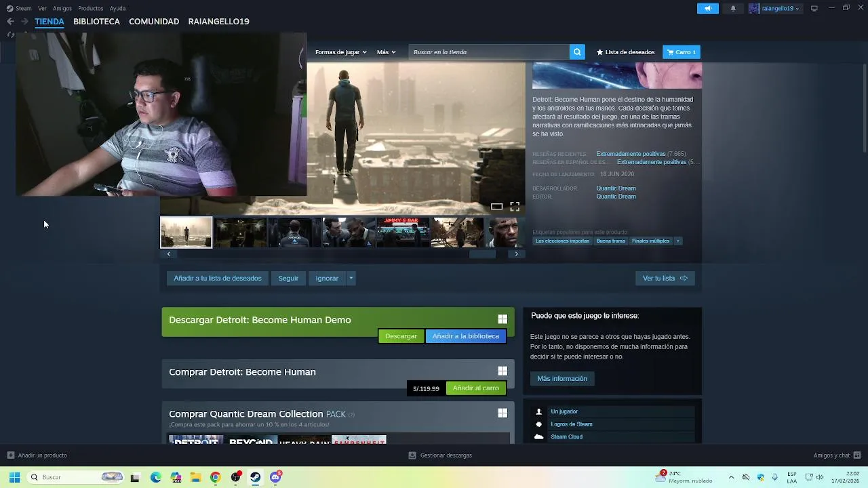This screenshot has width=868, height=488.
Task: Open the RAIANGELLO19 profile tab
Action: point(218,22)
